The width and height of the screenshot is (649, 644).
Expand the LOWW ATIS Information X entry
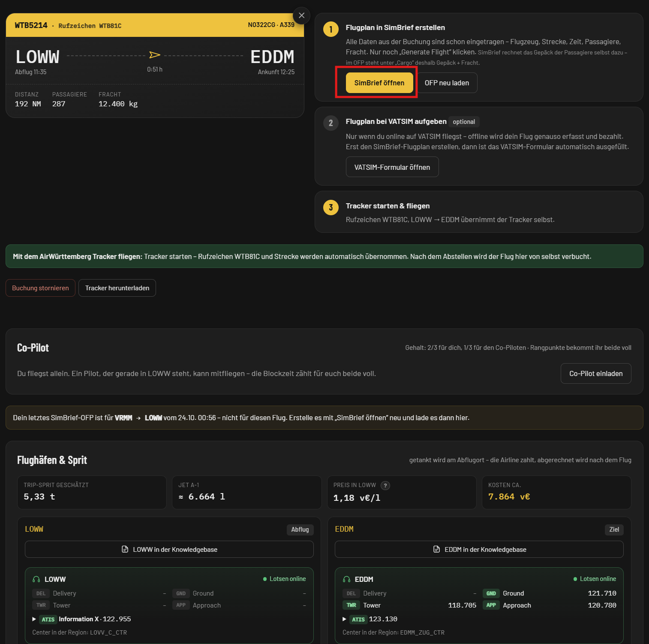point(34,619)
